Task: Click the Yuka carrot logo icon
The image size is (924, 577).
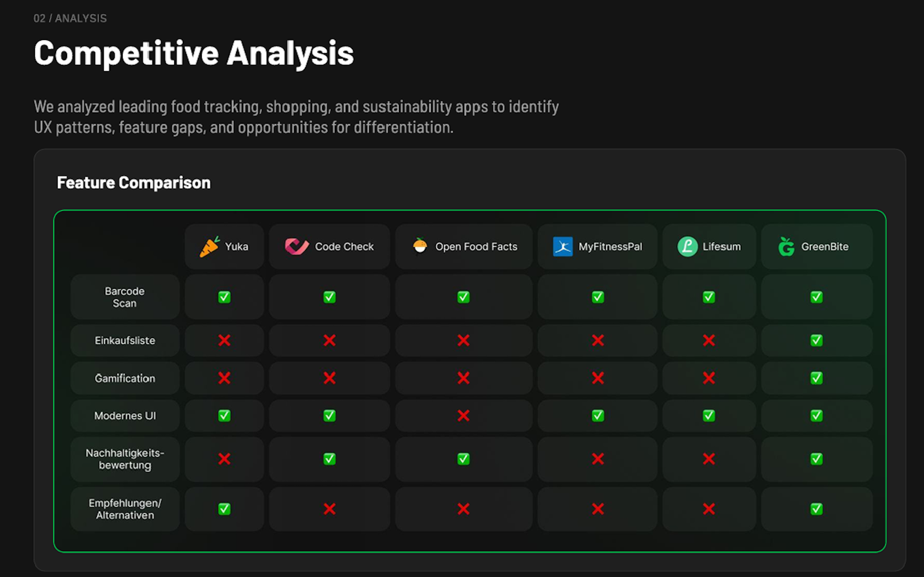Action: [209, 247]
